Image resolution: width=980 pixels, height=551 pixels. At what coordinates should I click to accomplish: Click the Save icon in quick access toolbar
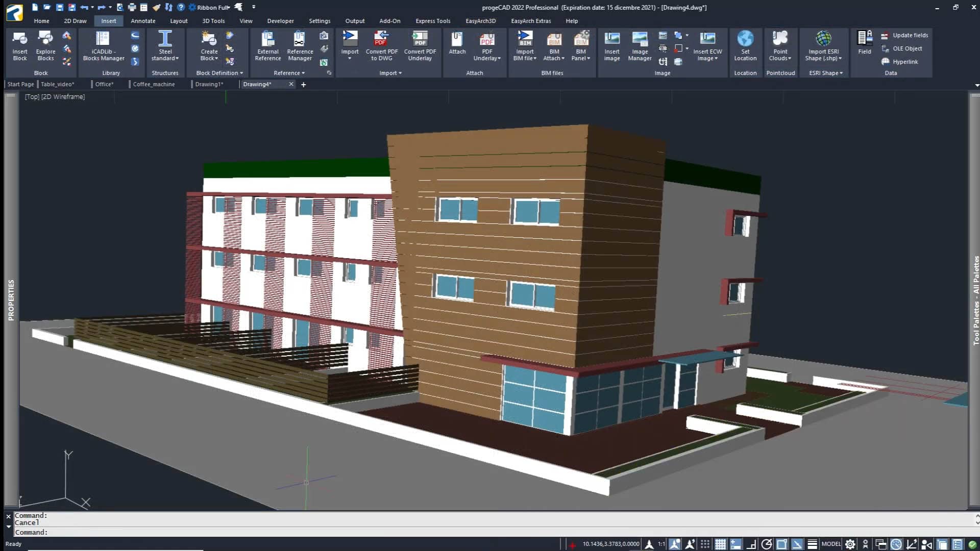pyautogui.click(x=60, y=7)
